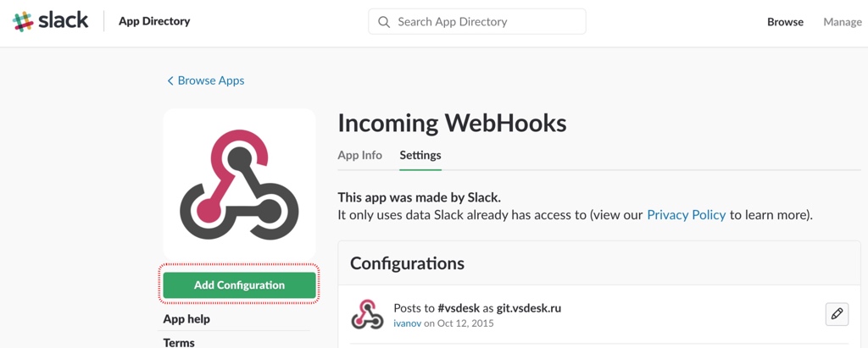The image size is (868, 348).
Task: Click the ivanov user link
Action: click(x=407, y=323)
